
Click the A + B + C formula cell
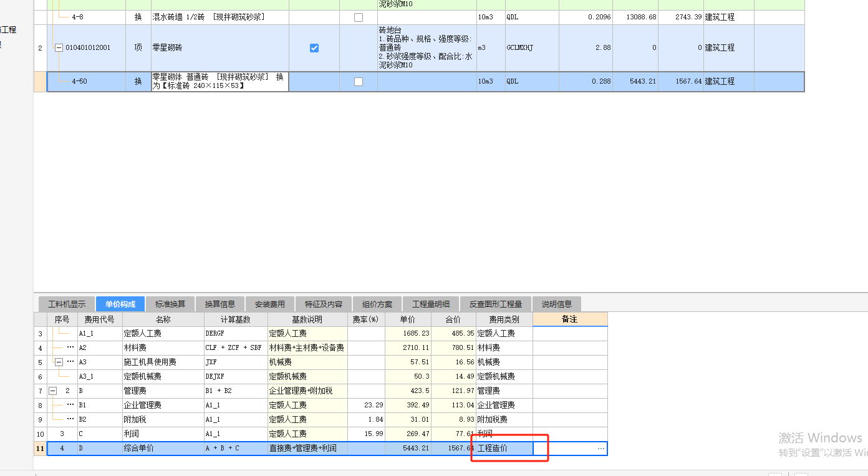point(236,449)
